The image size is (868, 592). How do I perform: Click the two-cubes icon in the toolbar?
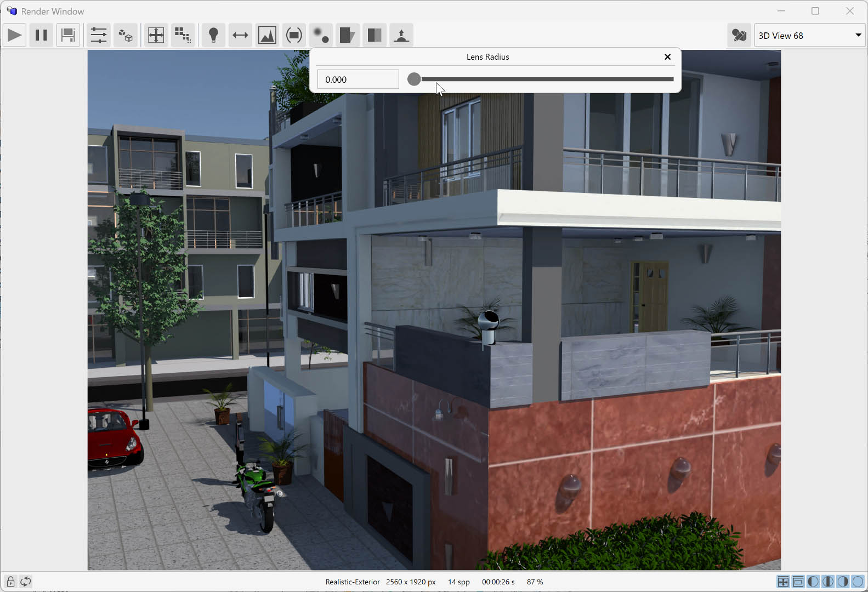pos(126,36)
